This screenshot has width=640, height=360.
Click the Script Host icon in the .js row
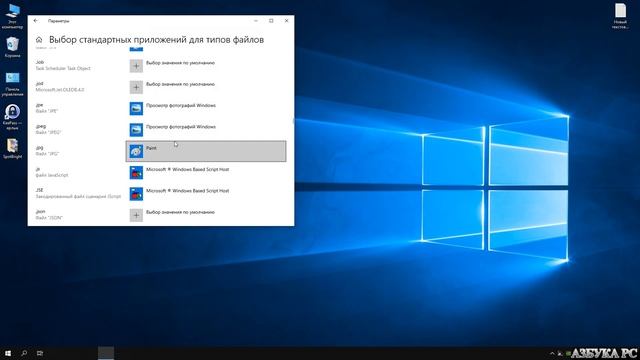coord(136,173)
